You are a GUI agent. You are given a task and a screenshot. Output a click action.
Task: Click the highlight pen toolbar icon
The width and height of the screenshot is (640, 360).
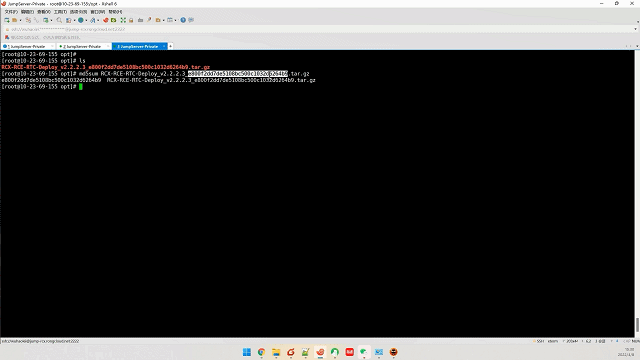tap(149, 20)
